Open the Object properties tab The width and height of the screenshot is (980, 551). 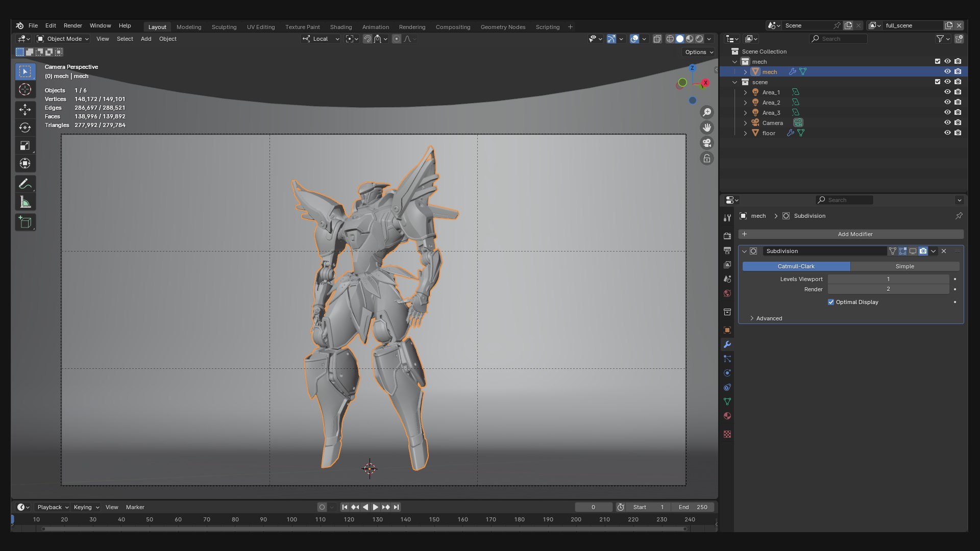[727, 330]
